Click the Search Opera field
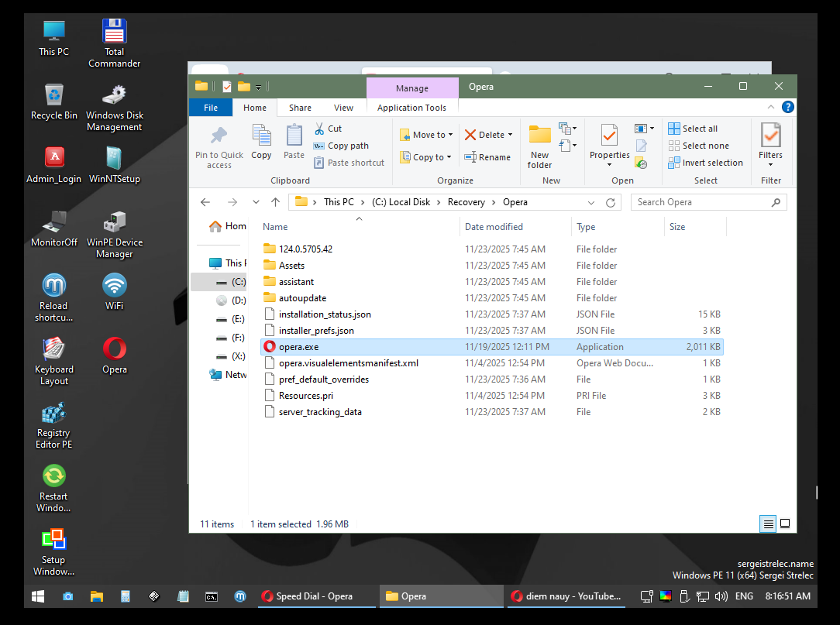840x625 pixels. point(708,202)
